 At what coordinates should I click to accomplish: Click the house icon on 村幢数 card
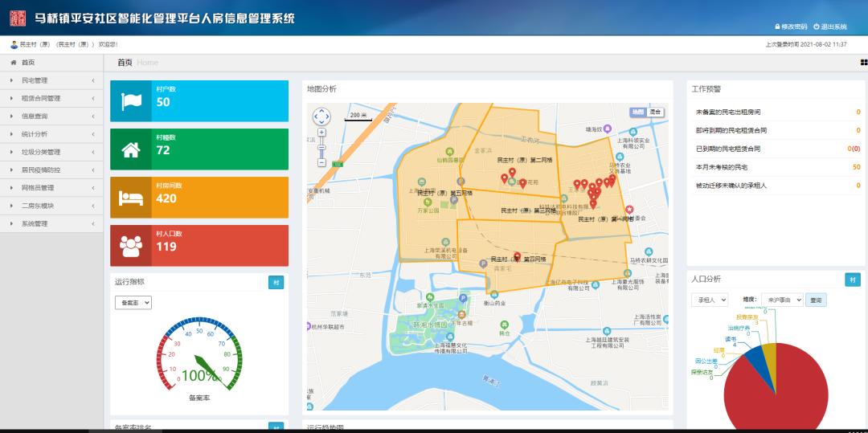click(131, 149)
